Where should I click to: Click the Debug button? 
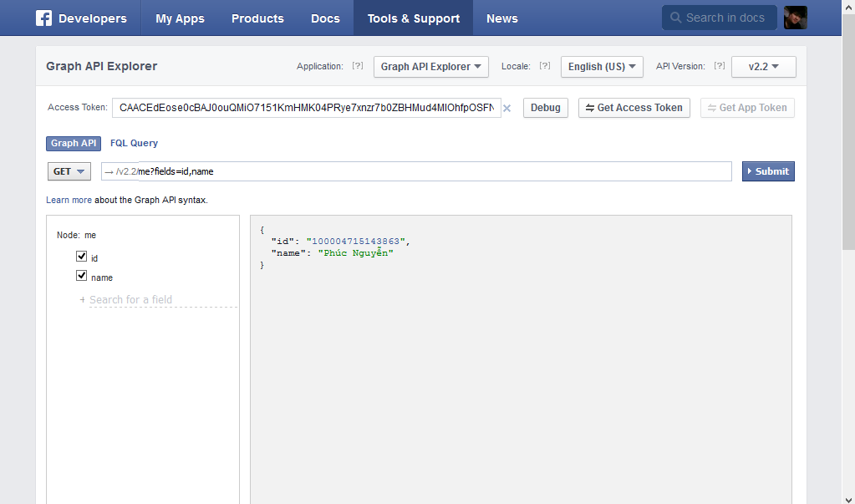[546, 108]
